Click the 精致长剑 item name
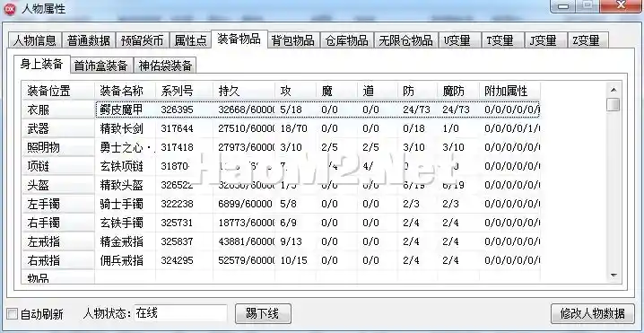Viewport: 644px width, 333px height. 122,128
